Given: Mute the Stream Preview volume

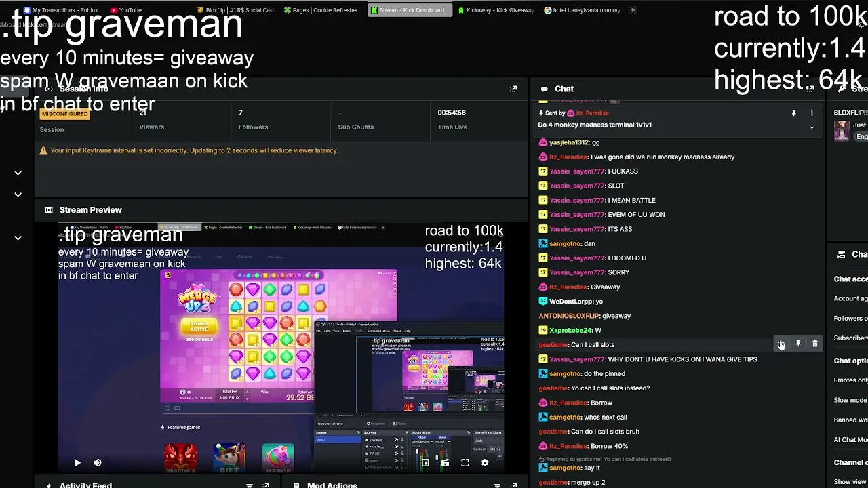Looking at the screenshot, I should click(97, 463).
